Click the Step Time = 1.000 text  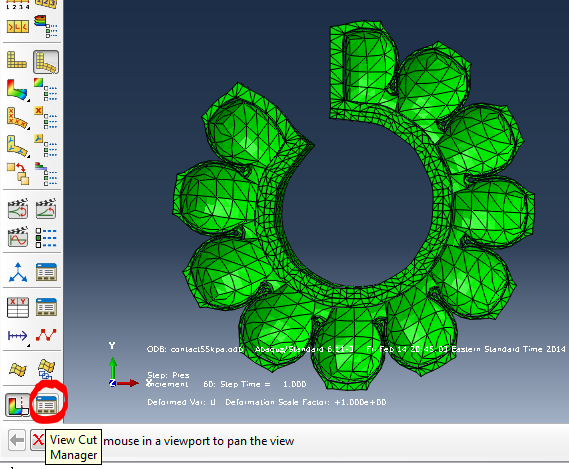click(263, 384)
